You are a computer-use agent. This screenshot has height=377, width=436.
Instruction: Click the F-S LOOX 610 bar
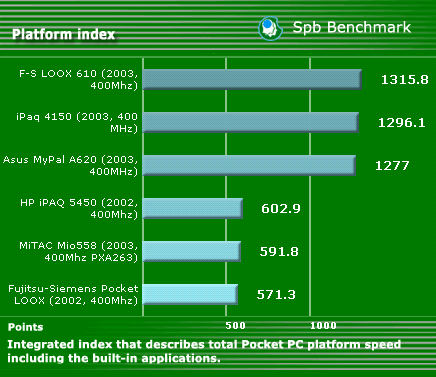tap(252, 80)
